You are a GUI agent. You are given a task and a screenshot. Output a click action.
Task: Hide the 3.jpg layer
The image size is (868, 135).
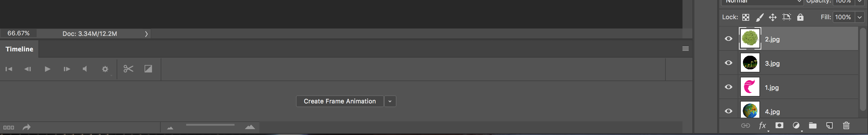pos(728,63)
